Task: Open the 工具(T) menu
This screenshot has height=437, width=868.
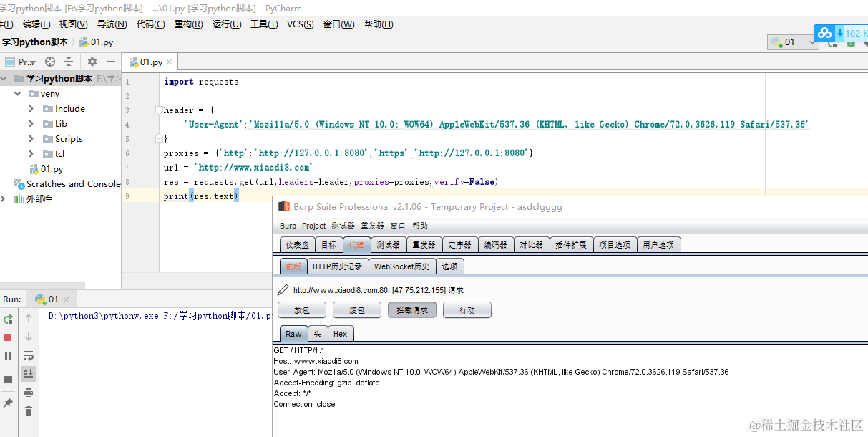Action: 264,24
